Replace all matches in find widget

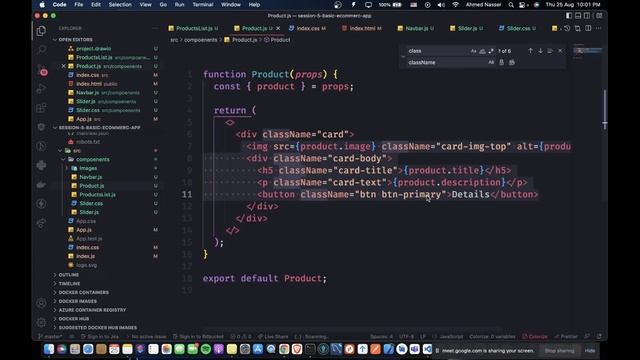click(512, 62)
